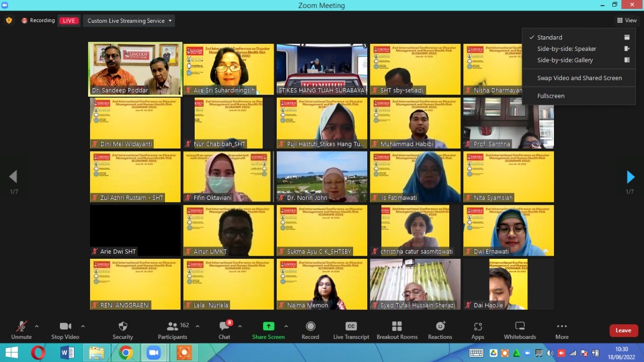This screenshot has height=362, width=644.
Task: Open Whiteboards icon
Action: point(520,326)
